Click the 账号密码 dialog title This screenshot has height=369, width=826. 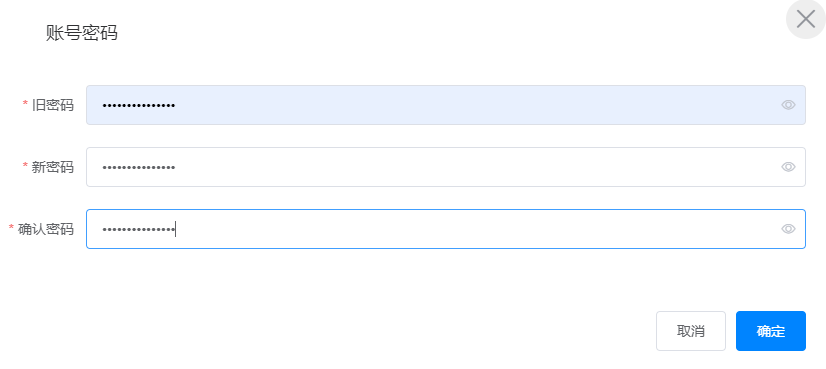[x=82, y=33]
